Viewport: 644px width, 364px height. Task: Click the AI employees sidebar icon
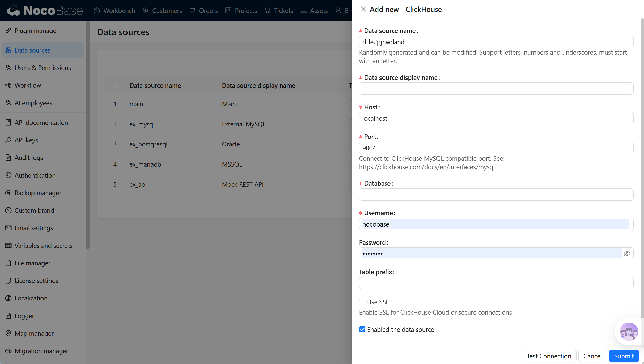8,103
